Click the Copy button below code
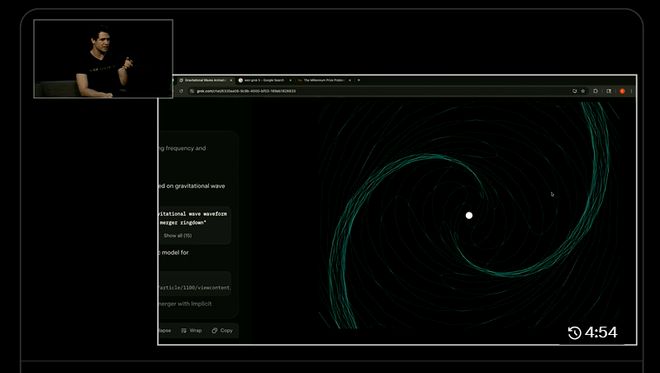 222,330
